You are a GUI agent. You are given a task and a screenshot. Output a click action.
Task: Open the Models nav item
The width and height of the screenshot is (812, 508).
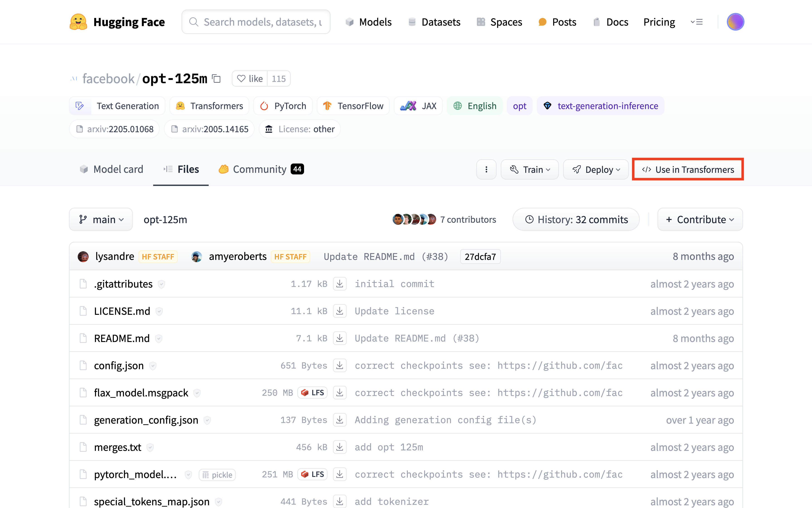tap(368, 22)
